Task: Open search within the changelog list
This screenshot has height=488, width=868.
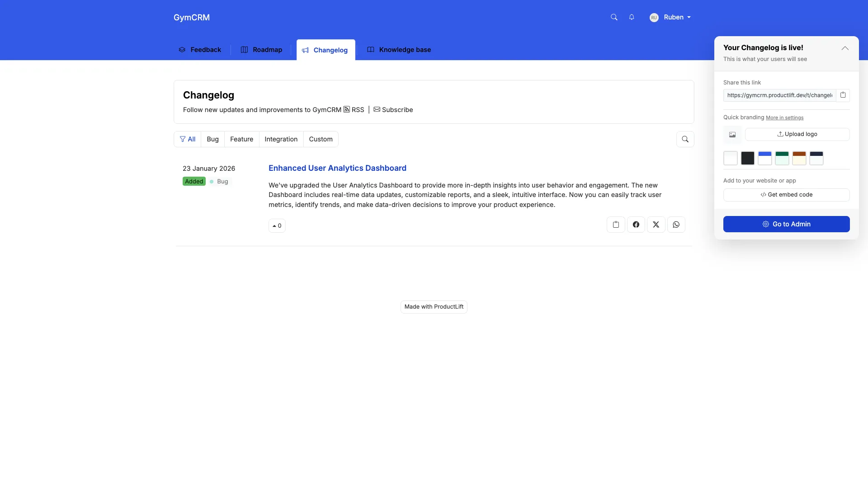Action: (685, 139)
